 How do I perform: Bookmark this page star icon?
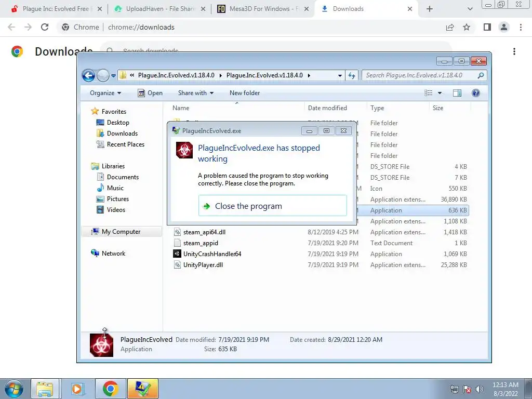(467, 27)
